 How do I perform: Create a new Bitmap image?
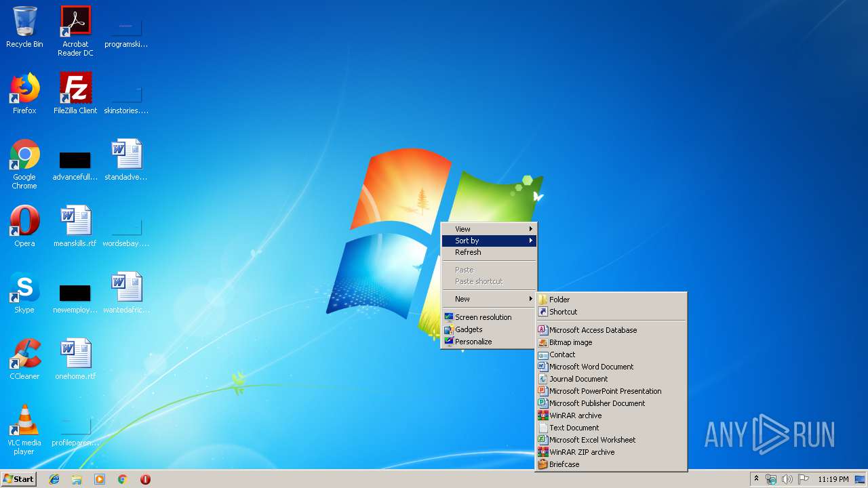point(611,342)
